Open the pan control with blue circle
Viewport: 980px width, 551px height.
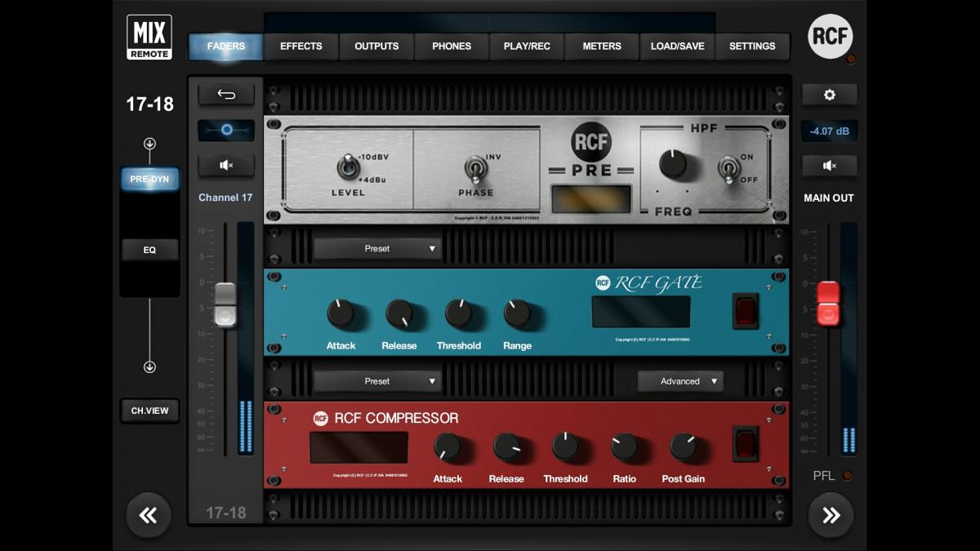click(x=226, y=130)
